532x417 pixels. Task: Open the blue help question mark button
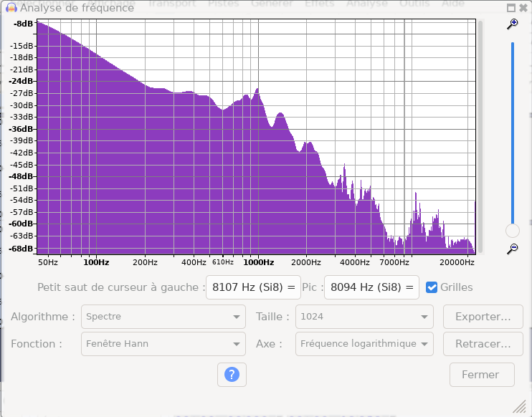[232, 375]
